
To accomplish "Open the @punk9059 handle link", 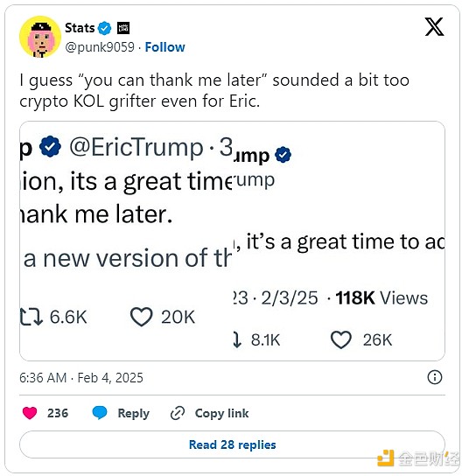I will coord(100,47).
